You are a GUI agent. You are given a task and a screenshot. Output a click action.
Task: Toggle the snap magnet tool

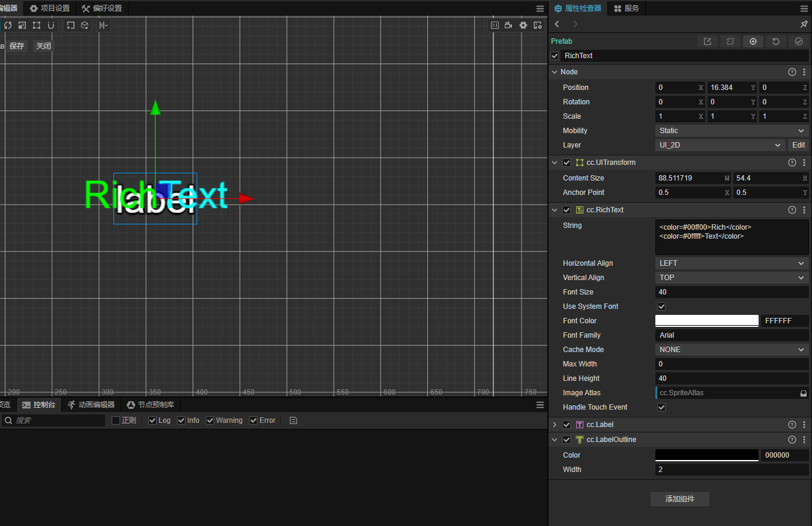pyautogui.click(x=51, y=25)
